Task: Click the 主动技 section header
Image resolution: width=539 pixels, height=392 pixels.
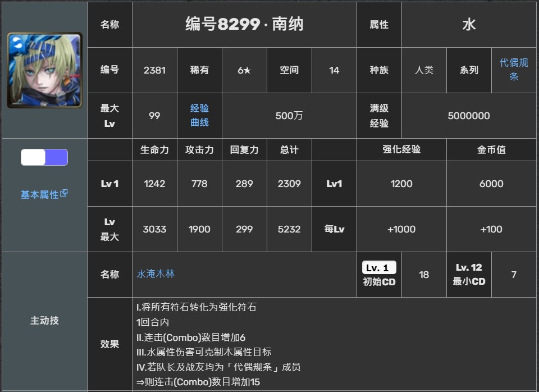Action: point(44,321)
